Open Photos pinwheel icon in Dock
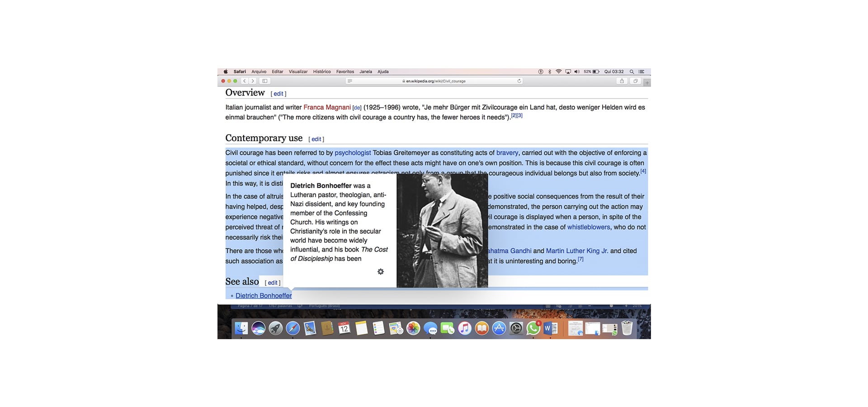 point(413,328)
